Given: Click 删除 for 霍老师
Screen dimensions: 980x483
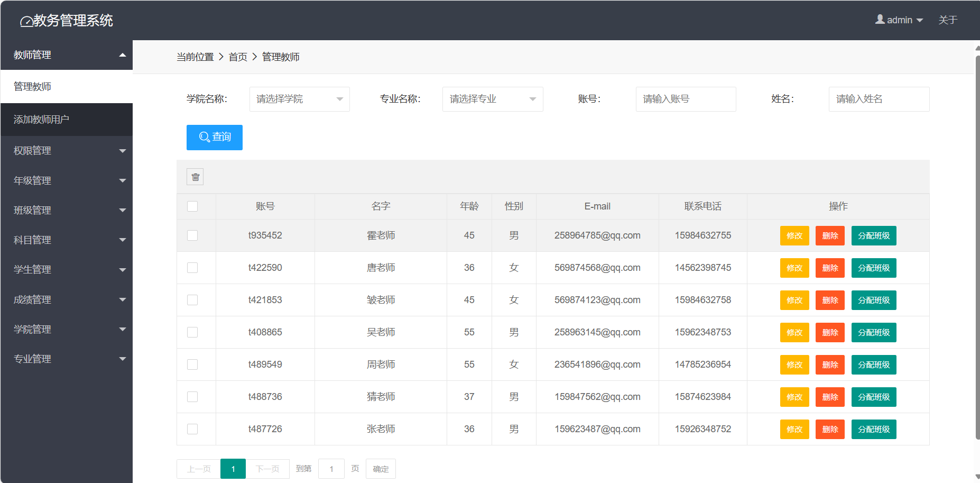Looking at the screenshot, I should pyautogui.click(x=830, y=235).
